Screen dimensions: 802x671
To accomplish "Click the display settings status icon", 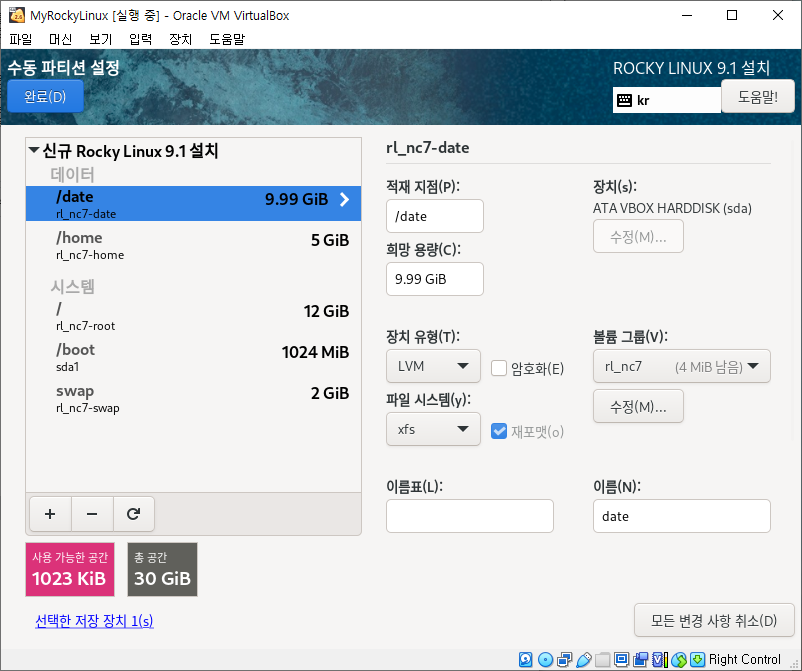I will [621, 660].
